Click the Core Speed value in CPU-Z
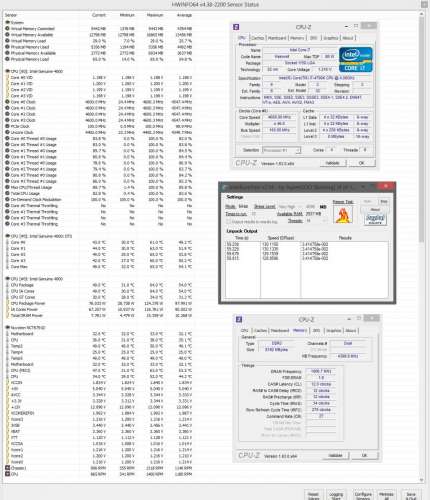430x500 pixels. click(x=279, y=117)
